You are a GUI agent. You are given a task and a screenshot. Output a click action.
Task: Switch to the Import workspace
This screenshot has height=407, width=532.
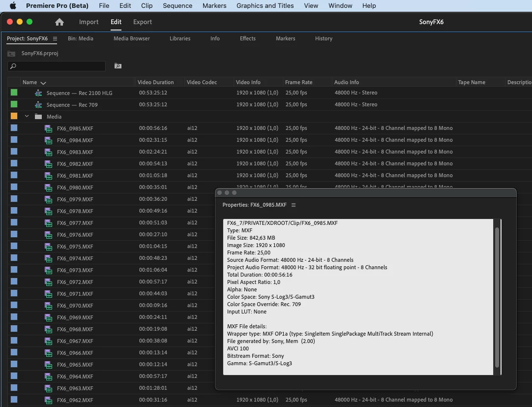coord(89,22)
